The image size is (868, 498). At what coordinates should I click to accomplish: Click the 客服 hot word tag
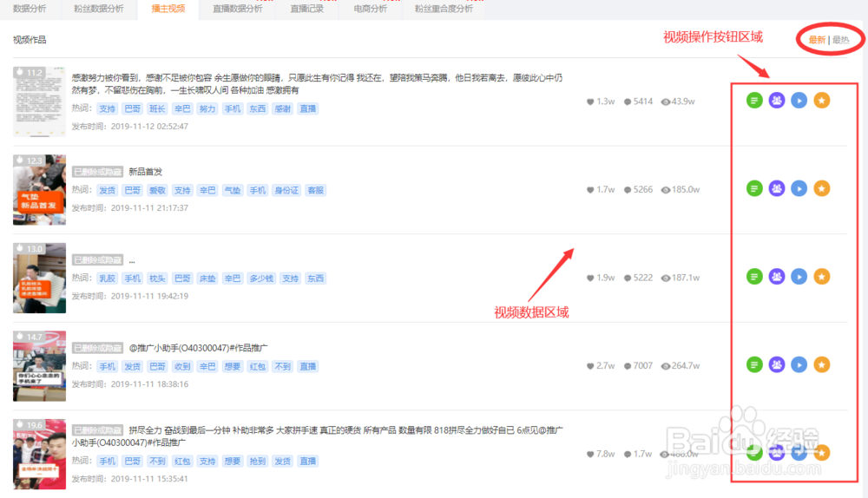coord(316,190)
